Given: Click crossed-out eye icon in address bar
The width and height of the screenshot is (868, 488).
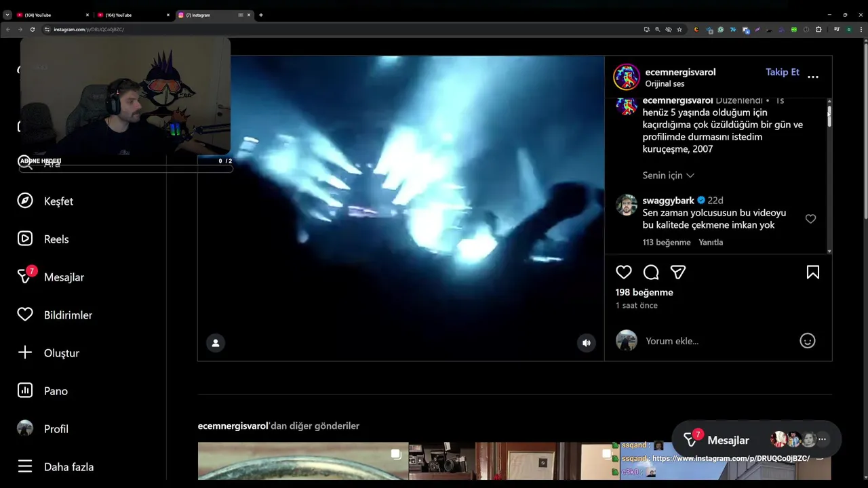Looking at the screenshot, I should pos(668,29).
